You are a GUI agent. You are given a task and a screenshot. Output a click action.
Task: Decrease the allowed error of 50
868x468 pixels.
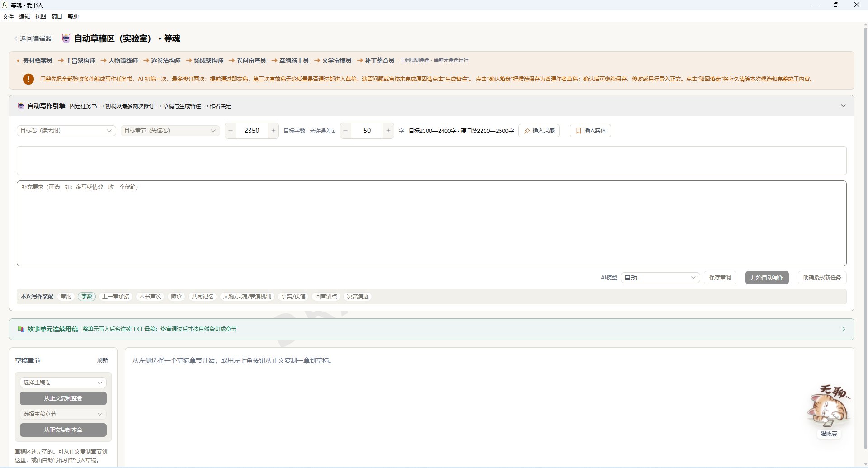pos(346,131)
